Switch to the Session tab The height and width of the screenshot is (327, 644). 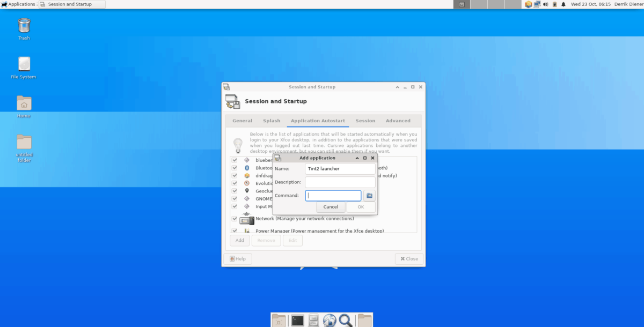click(x=365, y=121)
